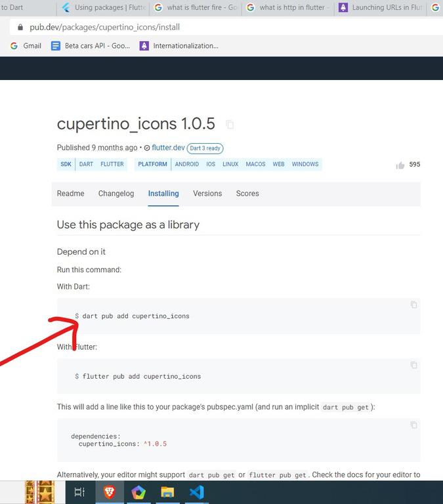Click the DART sdk tag
Image resolution: width=443 pixels, height=504 pixels.
pyautogui.click(x=86, y=164)
